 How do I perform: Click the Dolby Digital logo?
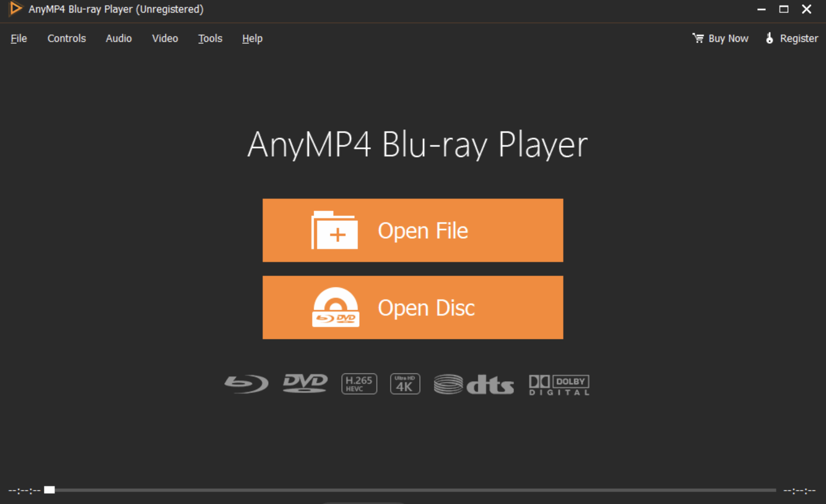(558, 384)
